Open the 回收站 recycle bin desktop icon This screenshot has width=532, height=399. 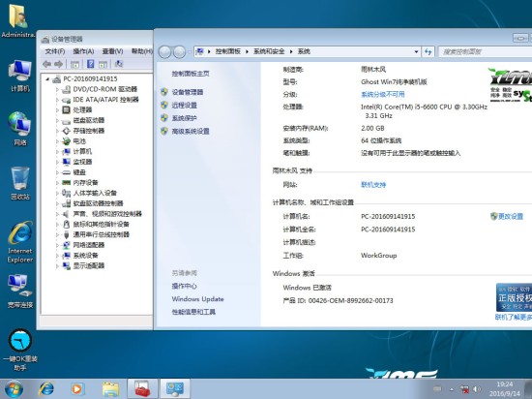tap(20, 183)
